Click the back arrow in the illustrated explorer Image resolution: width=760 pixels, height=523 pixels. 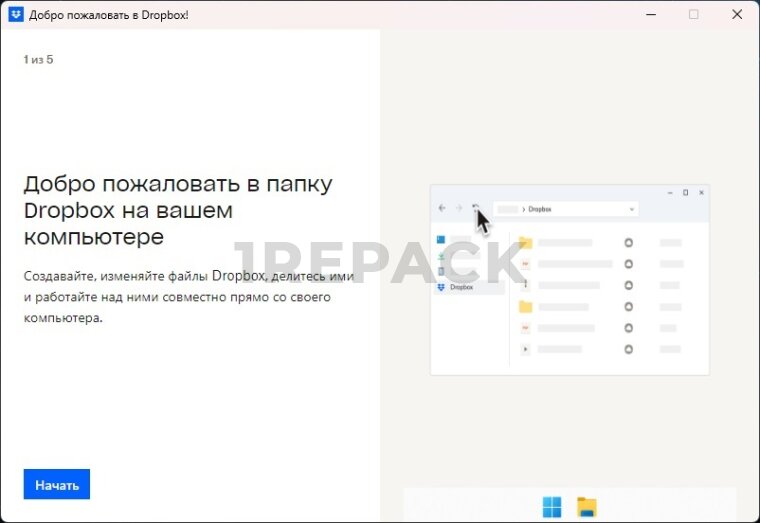pos(442,209)
